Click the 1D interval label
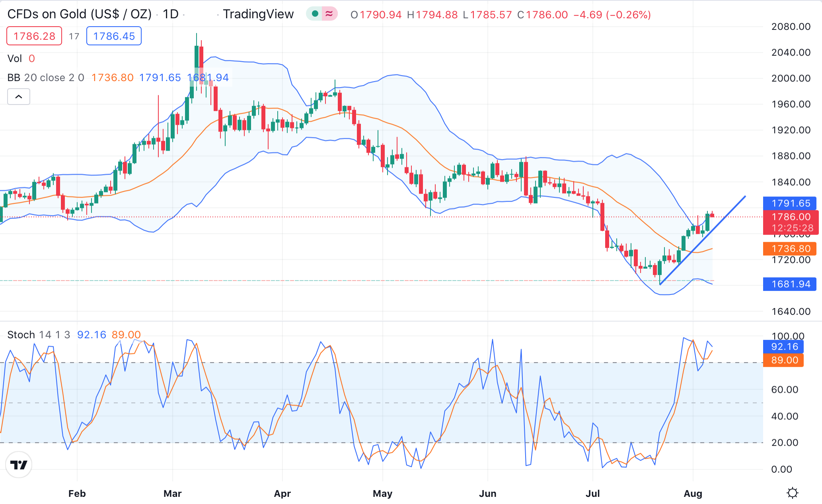This screenshot has height=504, width=822. [171, 14]
